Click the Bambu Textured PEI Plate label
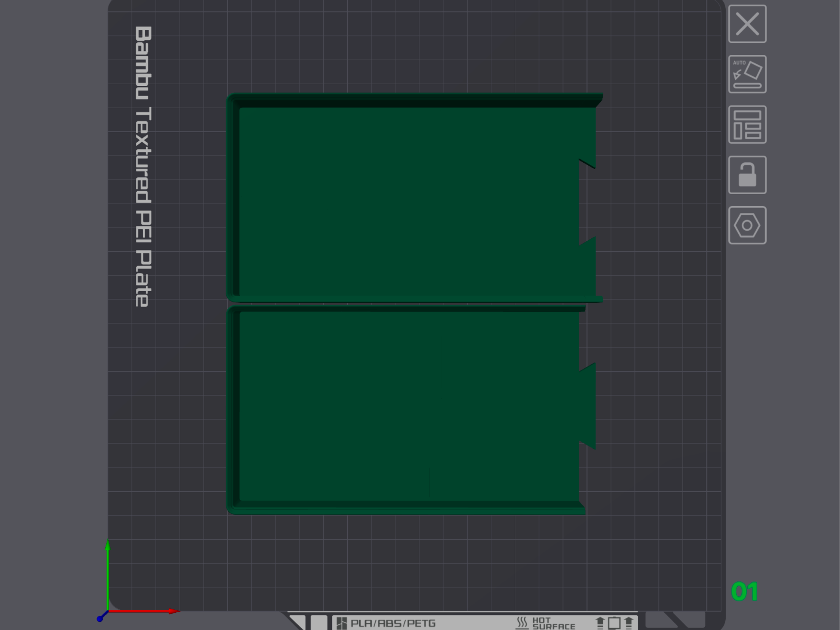Image resolution: width=840 pixels, height=630 pixels. pyautogui.click(x=143, y=166)
